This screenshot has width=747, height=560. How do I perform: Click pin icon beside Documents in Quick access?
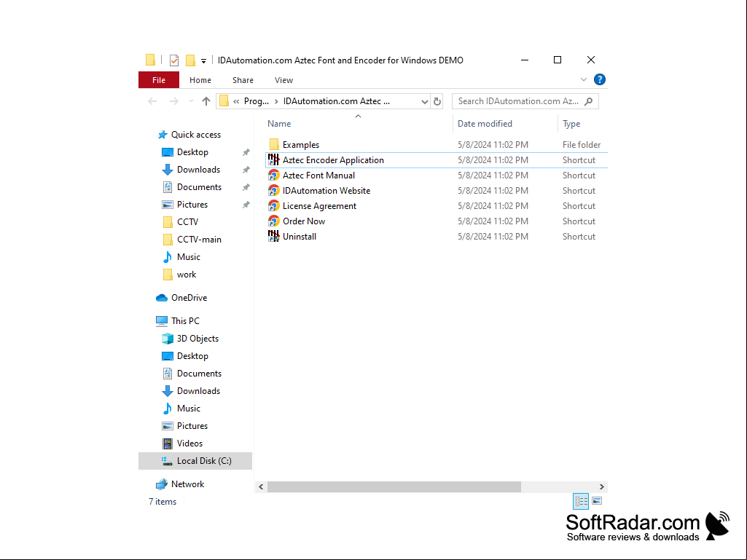(x=246, y=187)
